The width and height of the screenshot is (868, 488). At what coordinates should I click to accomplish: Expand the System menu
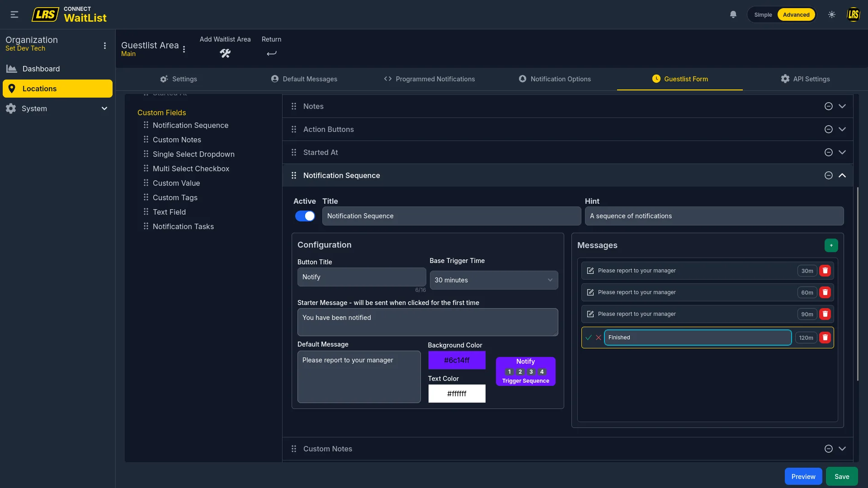[57, 108]
